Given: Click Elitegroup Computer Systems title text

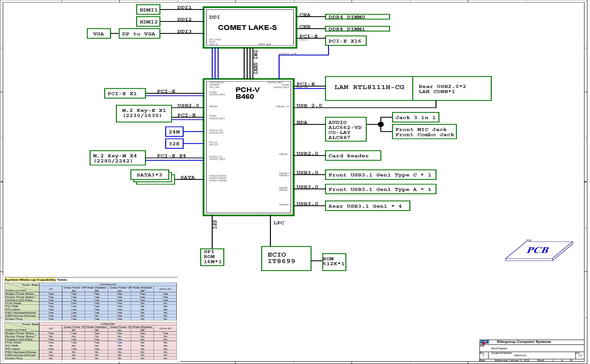Looking at the screenshot, I should [x=524, y=342].
